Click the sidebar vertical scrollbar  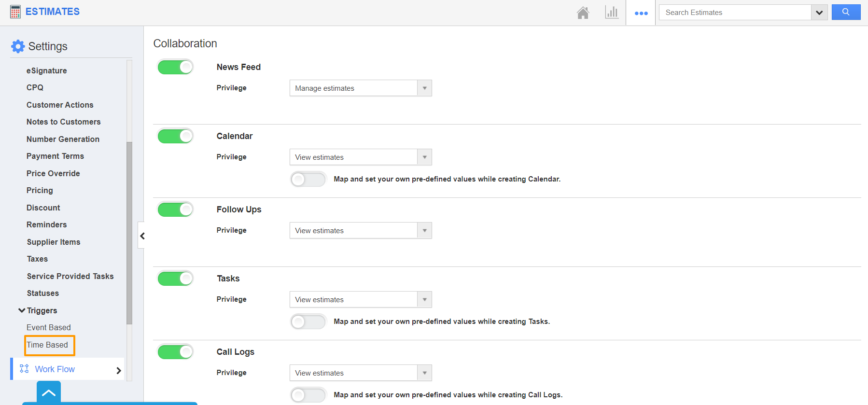point(129,233)
